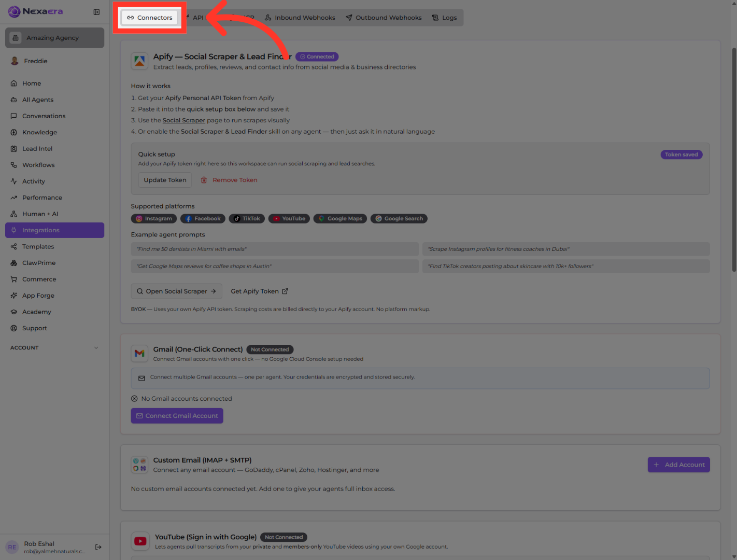Select the Amazing Agency workspace
Image resolution: width=737 pixels, height=560 pixels.
pos(54,38)
